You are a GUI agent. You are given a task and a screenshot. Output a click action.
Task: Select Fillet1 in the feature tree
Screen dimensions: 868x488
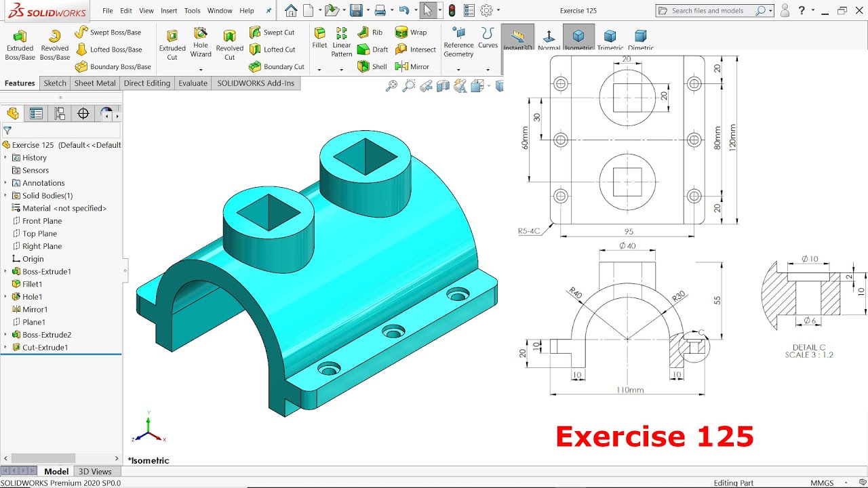(32, 284)
